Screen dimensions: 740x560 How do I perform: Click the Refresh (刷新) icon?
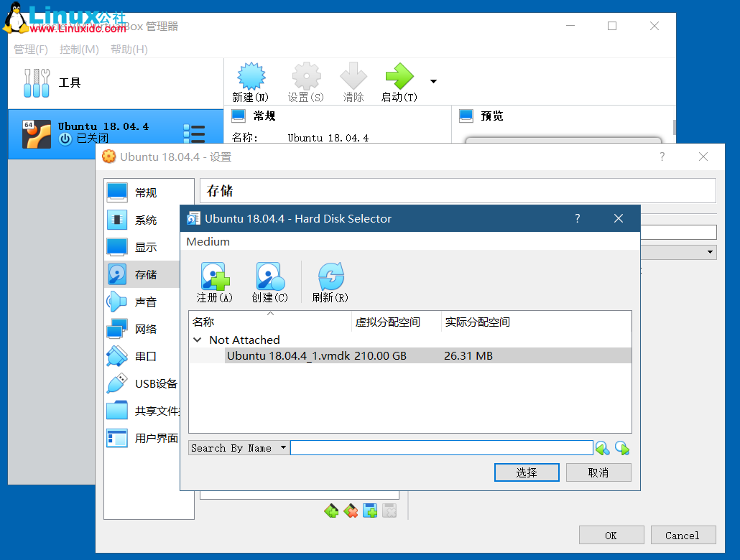(x=330, y=276)
